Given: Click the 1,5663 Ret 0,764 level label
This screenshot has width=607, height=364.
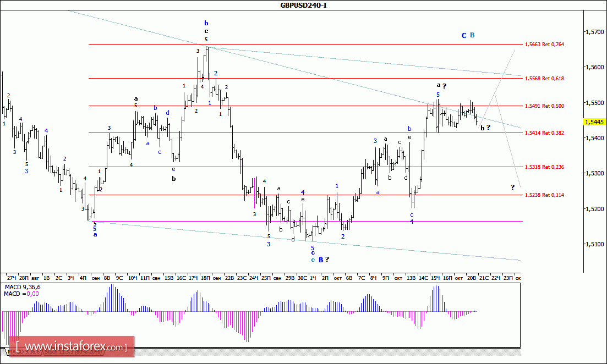Looking at the screenshot, I should [544, 45].
